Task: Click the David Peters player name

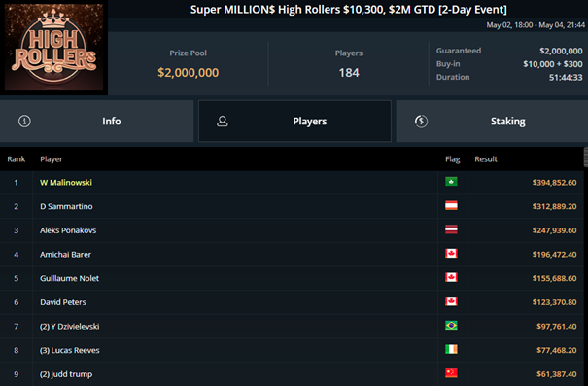Action: 63,302
